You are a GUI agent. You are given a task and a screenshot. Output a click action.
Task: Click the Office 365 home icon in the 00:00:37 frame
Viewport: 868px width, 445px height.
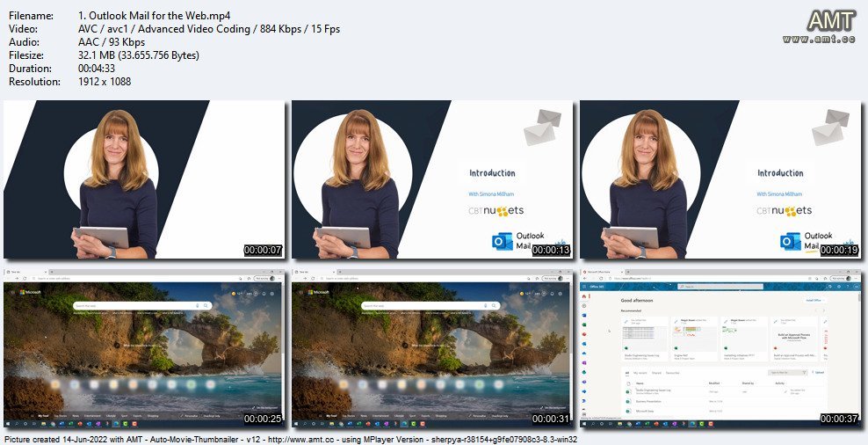pyautogui.click(x=584, y=296)
